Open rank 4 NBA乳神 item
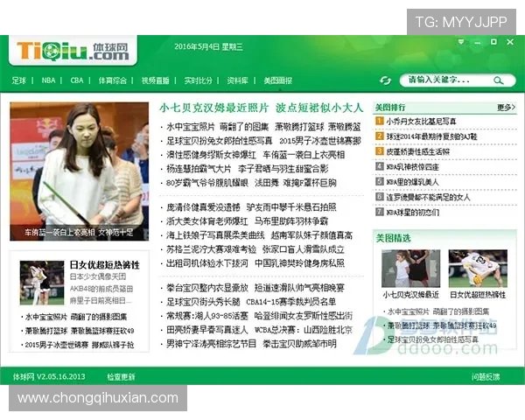The width and height of the screenshot is (525, 420). [x=412, y=167]
